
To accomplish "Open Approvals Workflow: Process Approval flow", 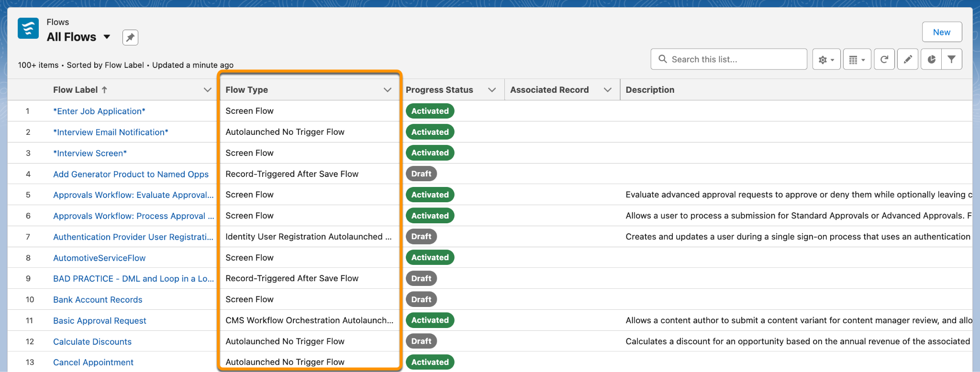I will tap(134, 216).
